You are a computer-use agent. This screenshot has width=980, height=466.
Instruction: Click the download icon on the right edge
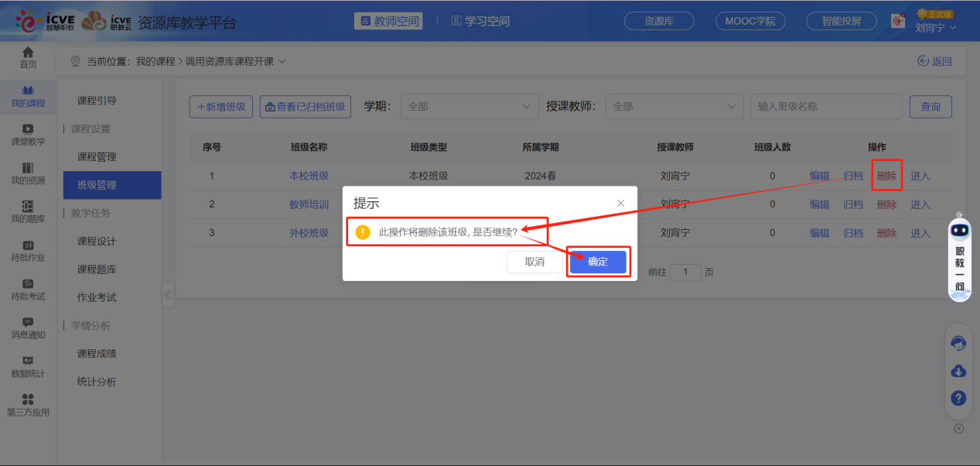(x=958, y=371)
